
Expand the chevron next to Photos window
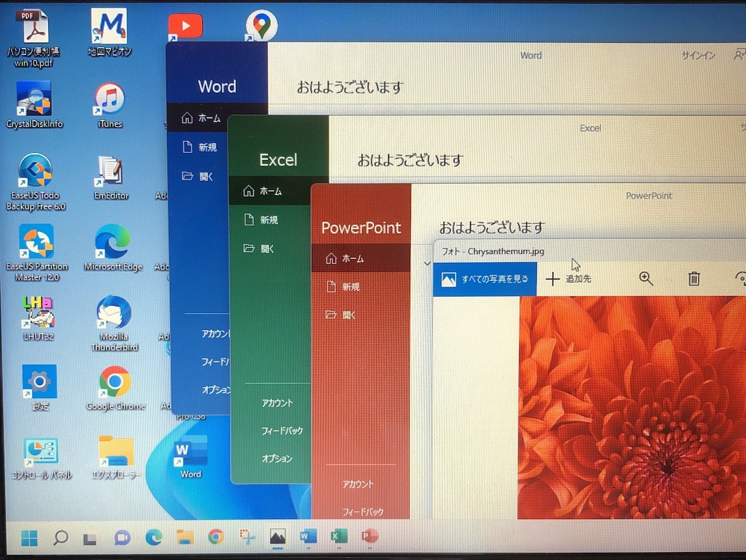point(427,263)
